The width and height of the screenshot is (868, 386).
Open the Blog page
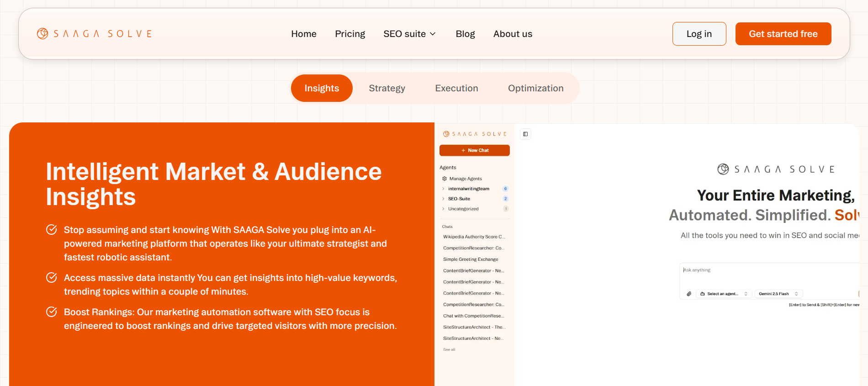tap(465, 34)
